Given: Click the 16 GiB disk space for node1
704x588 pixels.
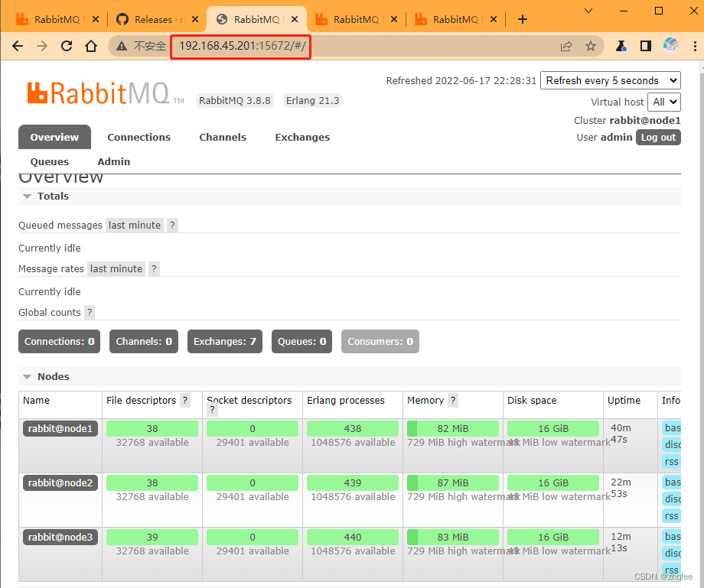Looking at the screenshot, I should pyautogui.click(x=553, y=429).
